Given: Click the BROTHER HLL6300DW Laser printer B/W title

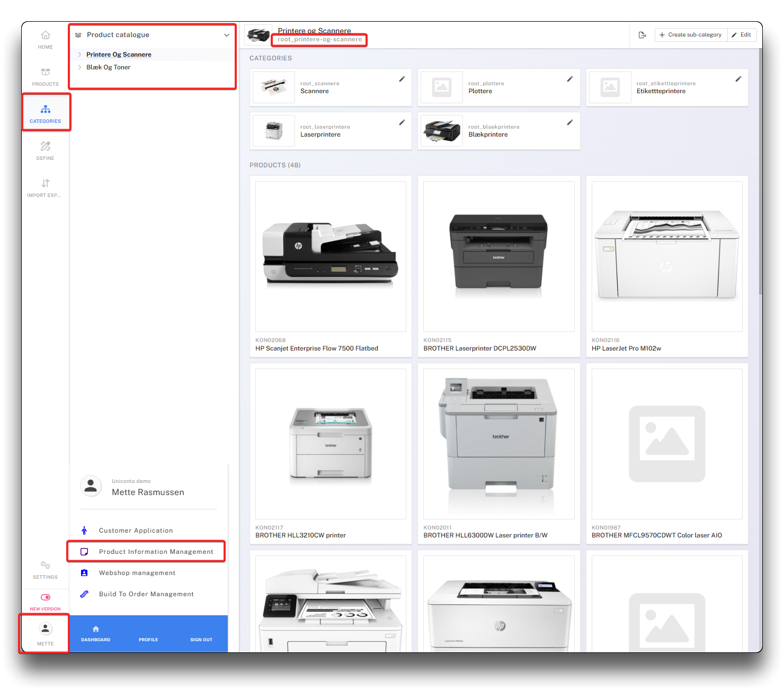Looking at the screenshot, I should (486, 535).
